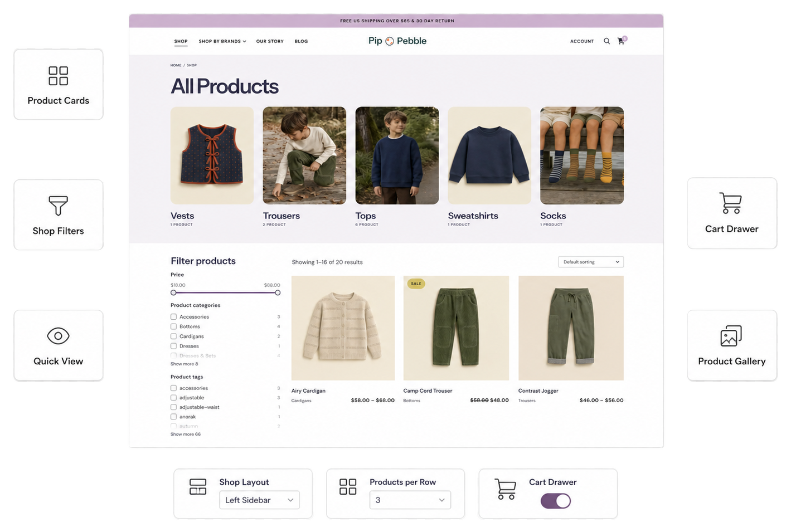This screenshot has width=791, height=532.
Task: Select the Cart Drawer card on right side
Action: [732, 213]
